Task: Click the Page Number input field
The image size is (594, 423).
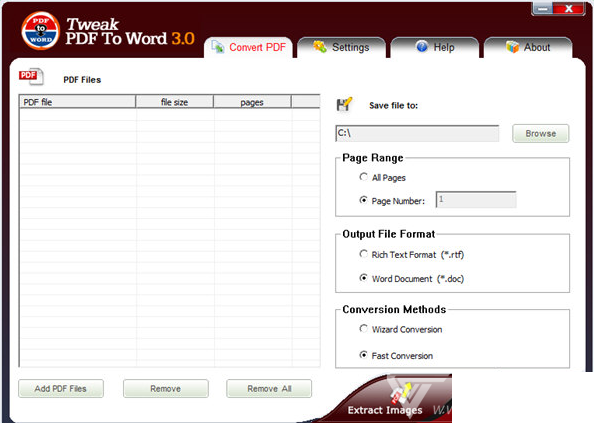Action: (476, 200)
